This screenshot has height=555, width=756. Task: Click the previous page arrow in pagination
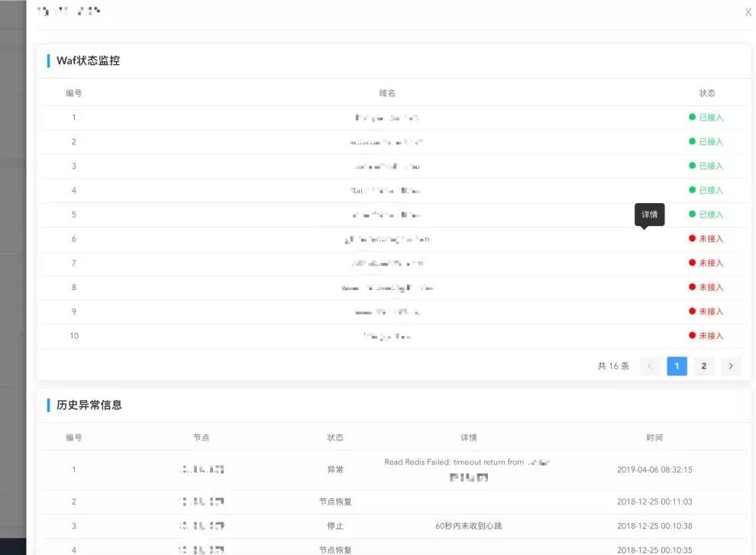pos(650,366)
